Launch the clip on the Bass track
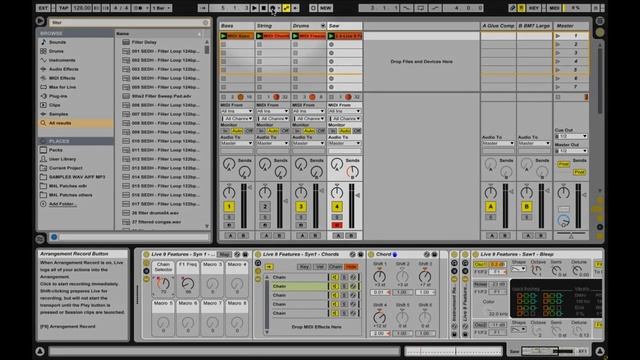 coord(223,36)
